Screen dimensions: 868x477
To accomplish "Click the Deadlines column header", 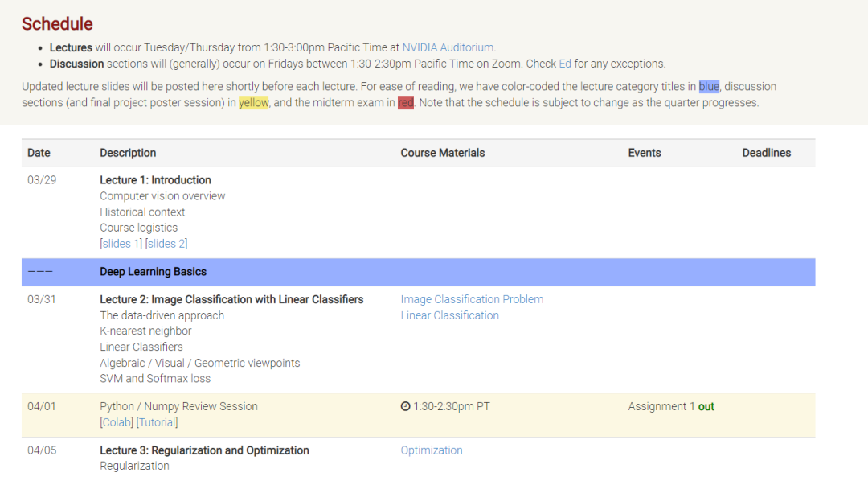I will coord(766,153).
